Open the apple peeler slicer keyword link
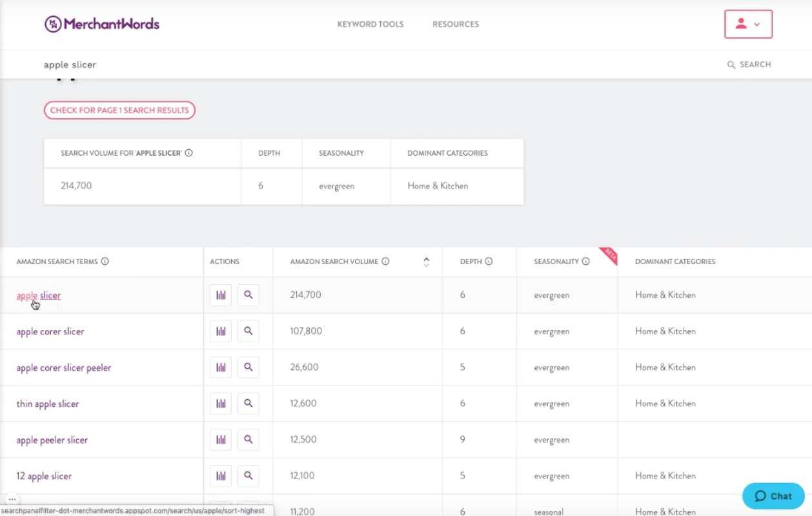 click(52, 440)
